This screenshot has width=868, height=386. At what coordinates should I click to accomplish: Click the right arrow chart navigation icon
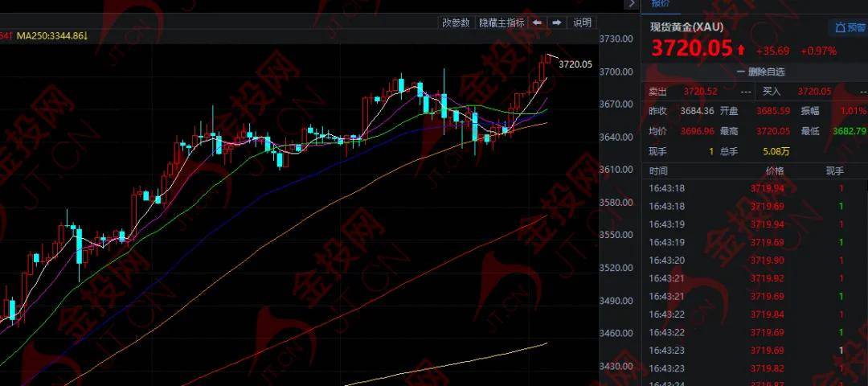coord(557,23)
